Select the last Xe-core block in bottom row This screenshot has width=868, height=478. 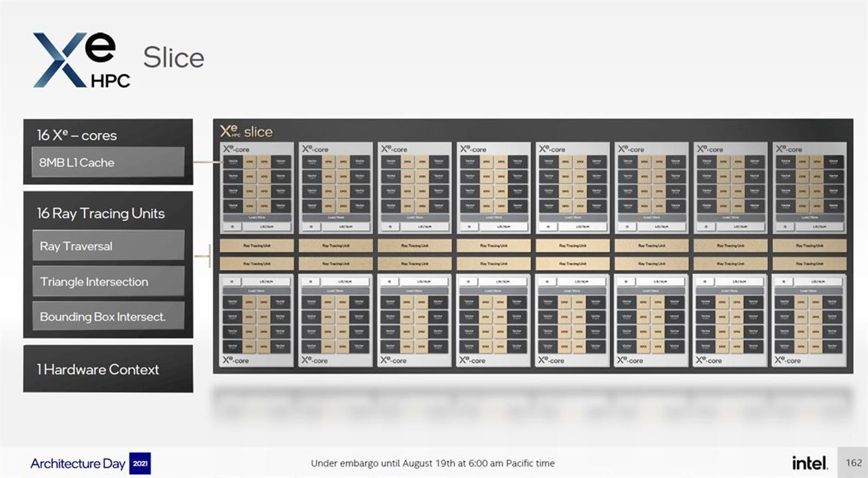pyautogui.click(x=809, y=320)
